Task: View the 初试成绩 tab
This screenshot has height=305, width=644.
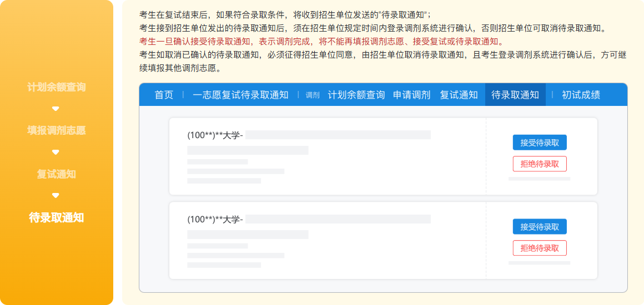Action: pos(581,95)
